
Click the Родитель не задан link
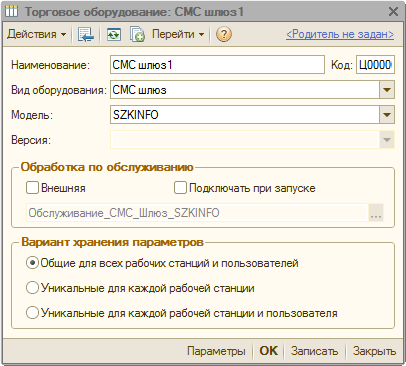pos(340,34)
